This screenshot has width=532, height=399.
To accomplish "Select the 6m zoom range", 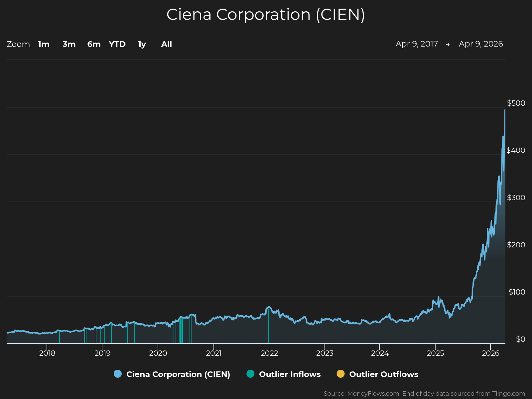I will 94,44.
